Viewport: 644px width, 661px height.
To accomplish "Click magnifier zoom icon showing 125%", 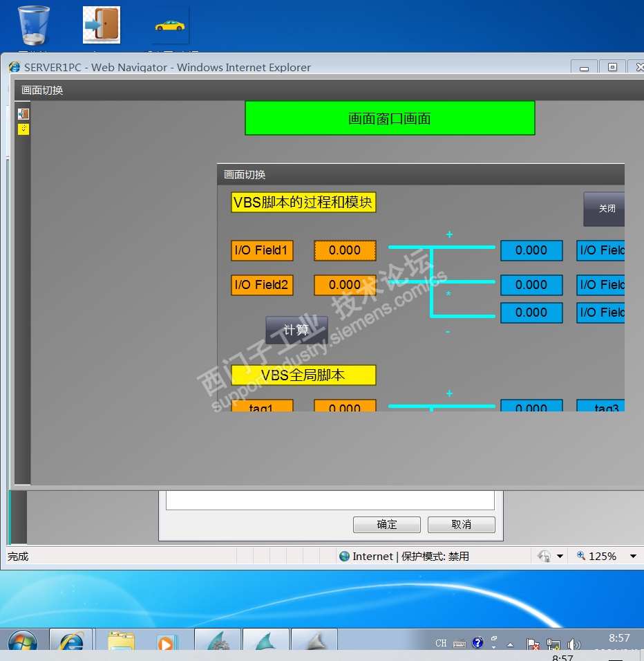I will [x=581, y=556].
